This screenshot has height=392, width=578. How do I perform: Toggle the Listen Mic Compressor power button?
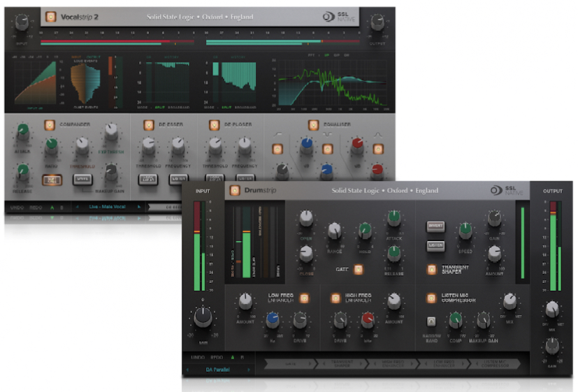point(431,298)
